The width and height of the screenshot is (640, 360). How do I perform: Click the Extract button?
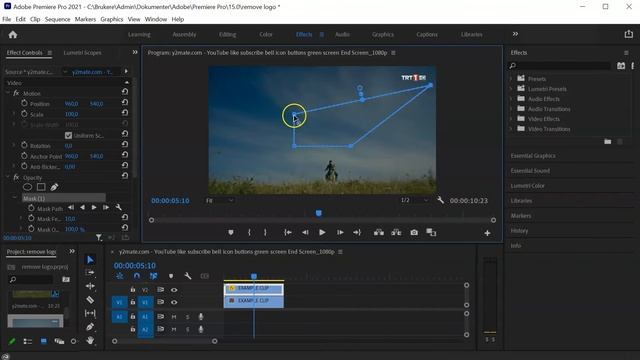click(x=396, y=232)
